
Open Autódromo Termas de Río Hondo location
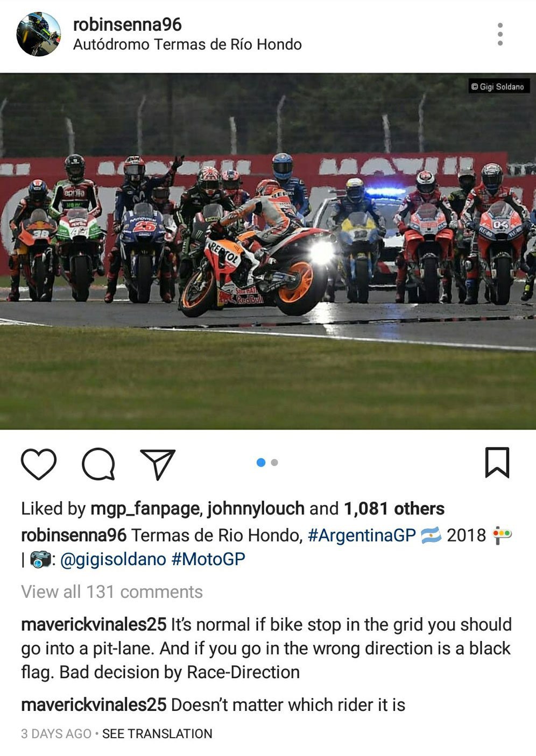click(187, 44)
